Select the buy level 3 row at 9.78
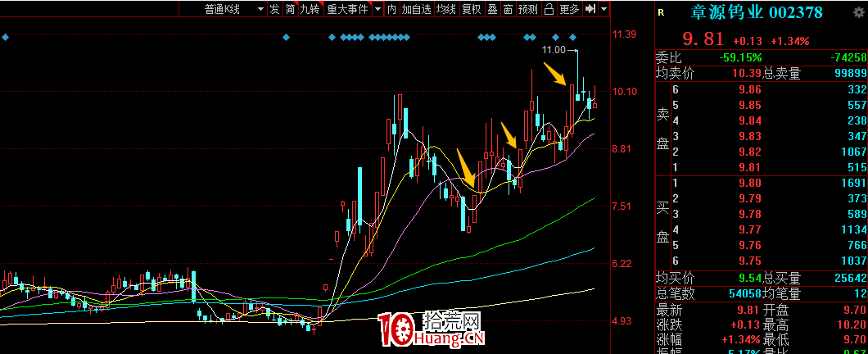Screen dimensions: 868x354 (769, 215)
